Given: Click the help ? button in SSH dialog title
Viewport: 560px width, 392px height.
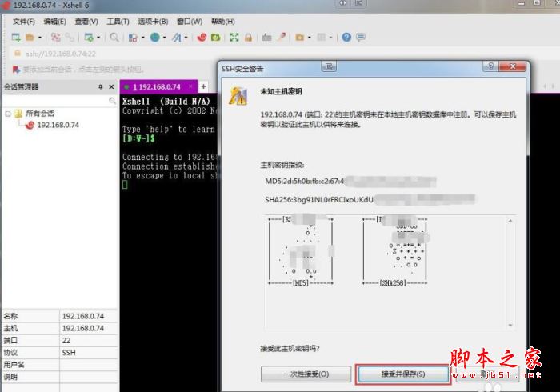Looking at the screenshot, I should (x=491, y=66).
